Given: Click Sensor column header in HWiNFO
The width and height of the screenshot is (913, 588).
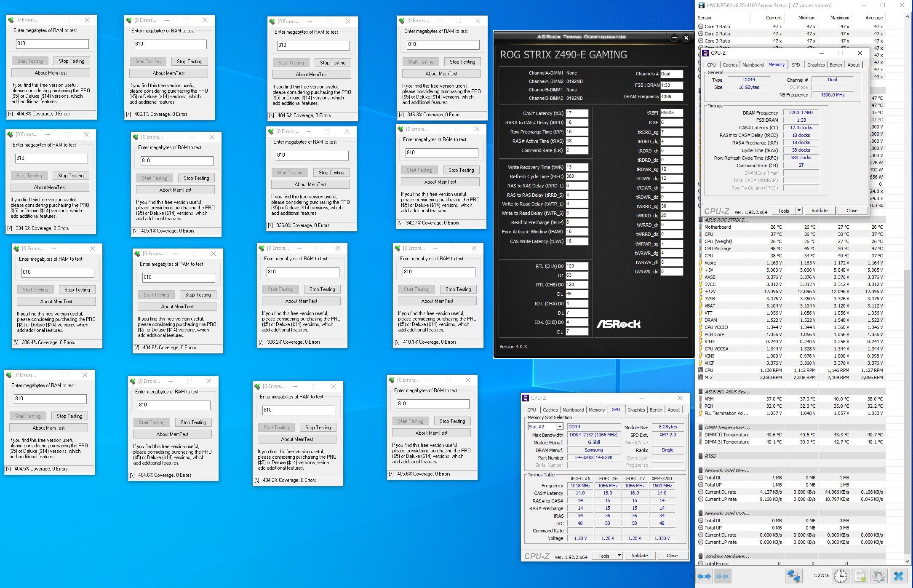Looking at the screenshot, I should [x=722, y=18].
